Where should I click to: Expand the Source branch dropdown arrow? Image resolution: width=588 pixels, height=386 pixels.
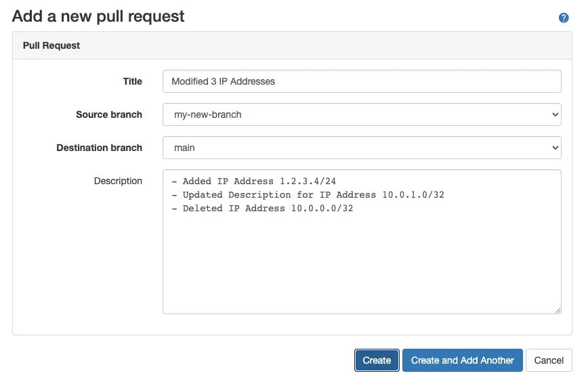tap(555, 114)
